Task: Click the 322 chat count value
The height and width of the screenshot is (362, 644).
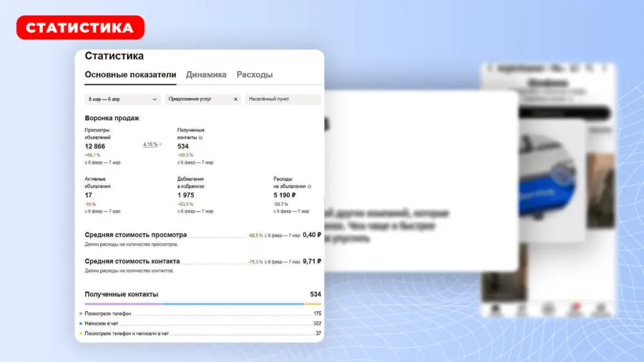Action: (x=317, y=323)
